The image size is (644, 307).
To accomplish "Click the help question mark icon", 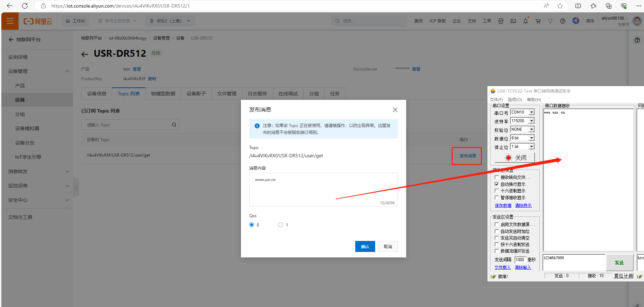I will pos(562,21).
